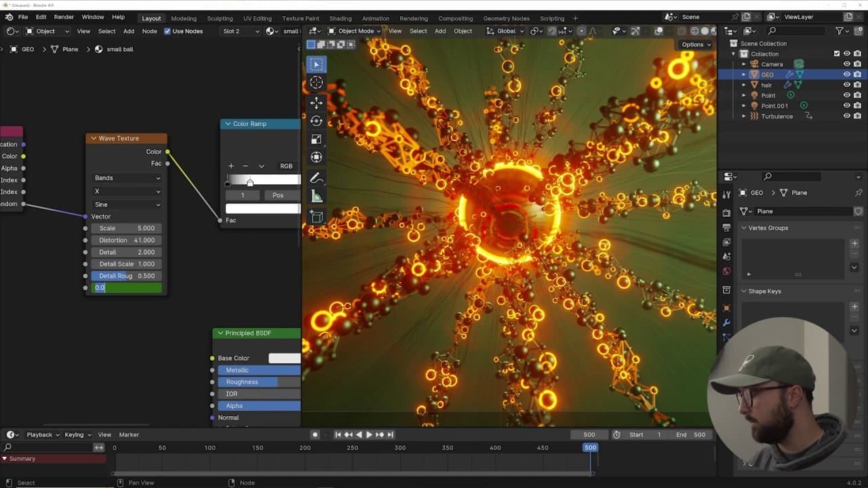Screen dimensions: 868x488
Task: Select the Select Box tool in viewport
Action: [316, 64]
